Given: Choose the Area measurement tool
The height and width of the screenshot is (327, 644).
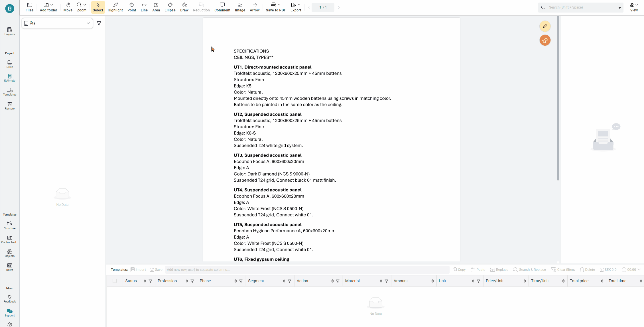Looking at the screenshot, I should 156,7.
